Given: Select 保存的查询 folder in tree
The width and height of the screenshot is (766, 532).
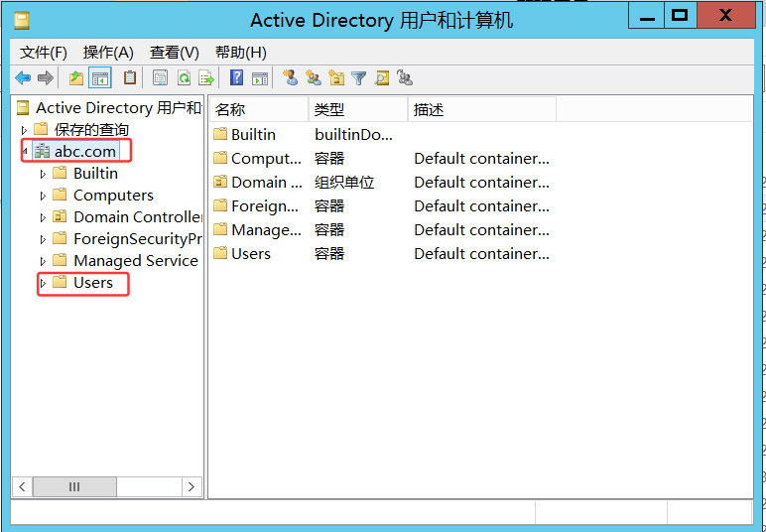Looking at the screenshot, I should [91, 129].
